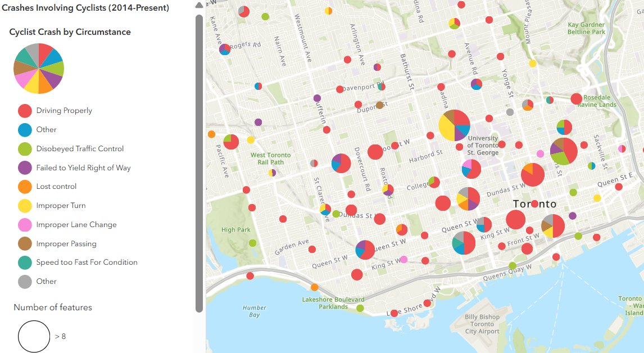Viewport: 644px width, 353px height.
Task: Click the pie marker left of Rogers Rd
Action: (x=225, y=49)
